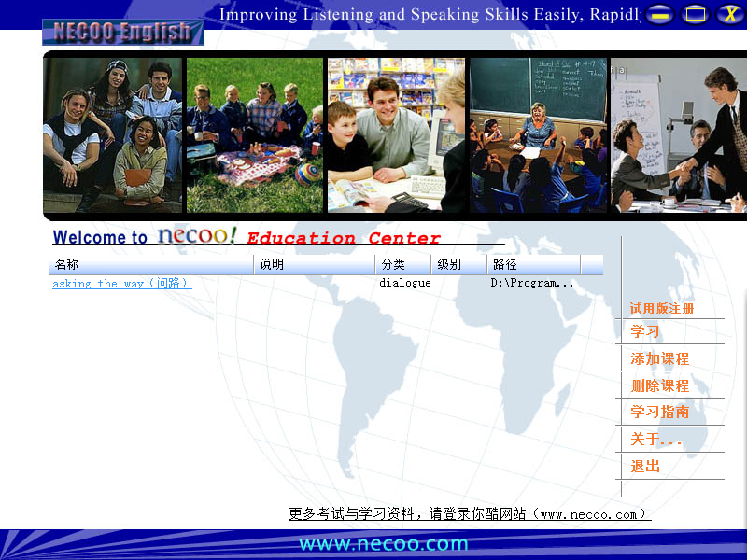Select the 说明 column header
The height and width of the screenshot is (560, 747).
[x=315, y=264]
